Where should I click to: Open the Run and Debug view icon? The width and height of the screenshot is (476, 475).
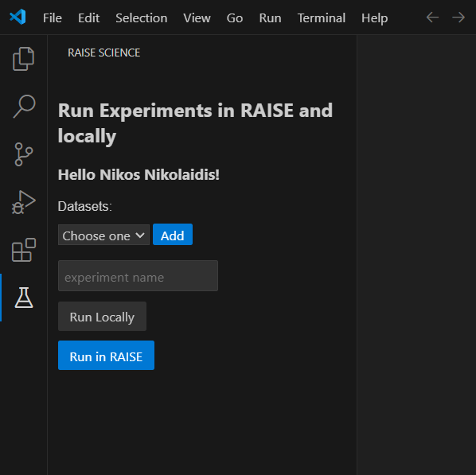(x=23, y=202)
